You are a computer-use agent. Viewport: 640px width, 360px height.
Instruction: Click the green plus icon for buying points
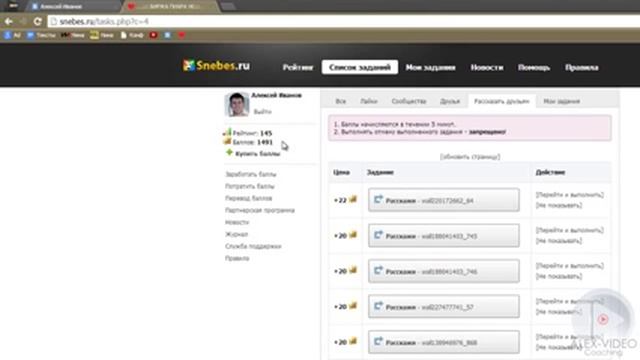229,153
